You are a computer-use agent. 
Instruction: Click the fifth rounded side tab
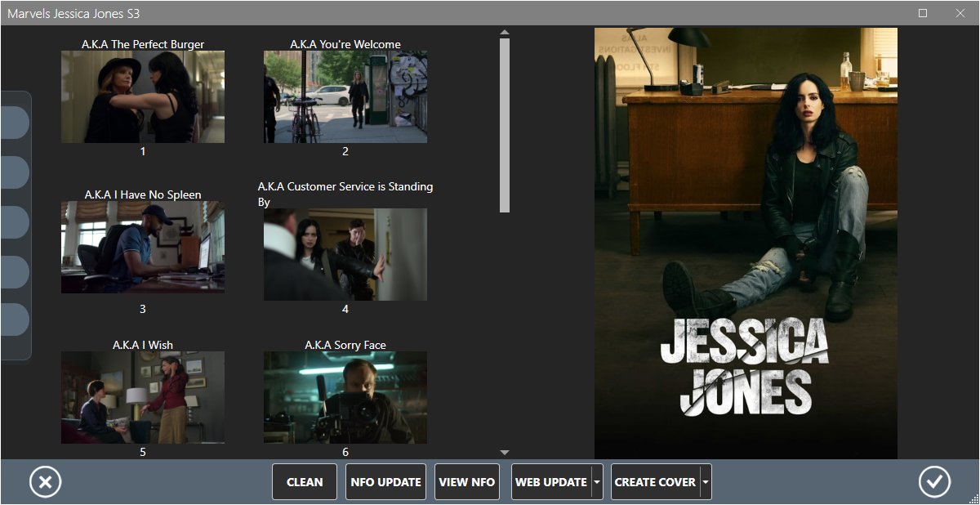point(14,320)
